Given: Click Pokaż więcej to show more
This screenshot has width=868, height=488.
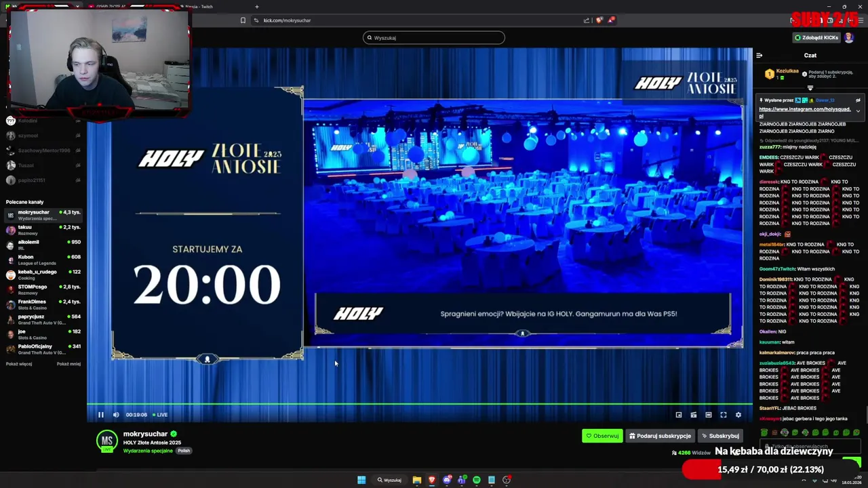Looking at the screenshot, I should click(19, 364).
